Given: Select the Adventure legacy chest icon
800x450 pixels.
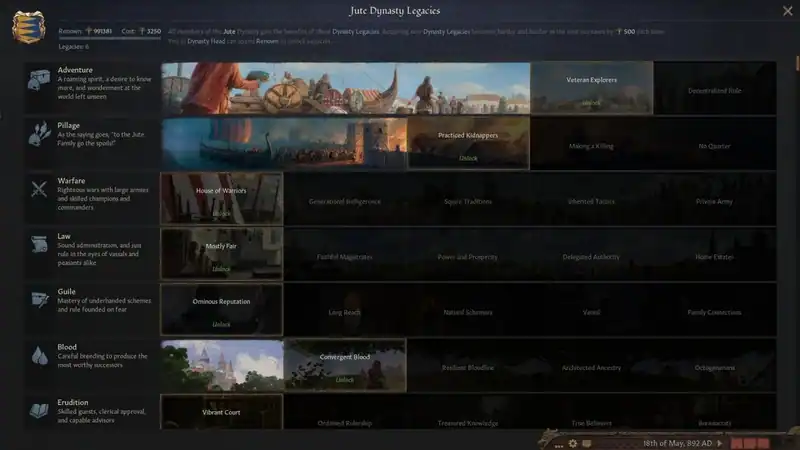Looking at the screenshot, I should coord(39,80).
